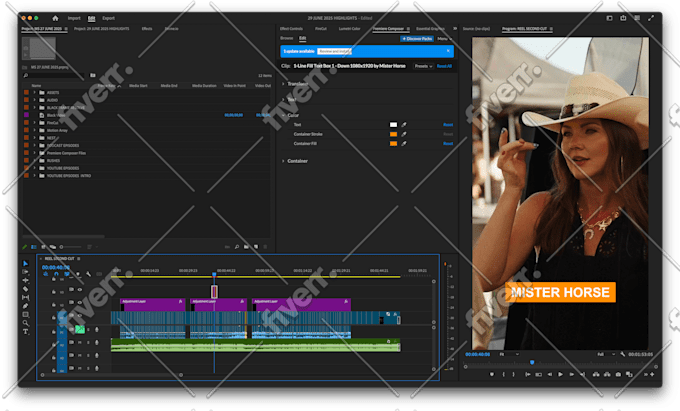Screen dimensions: 680x411
Task: Expand the Transform section
Action: [284, 84]
